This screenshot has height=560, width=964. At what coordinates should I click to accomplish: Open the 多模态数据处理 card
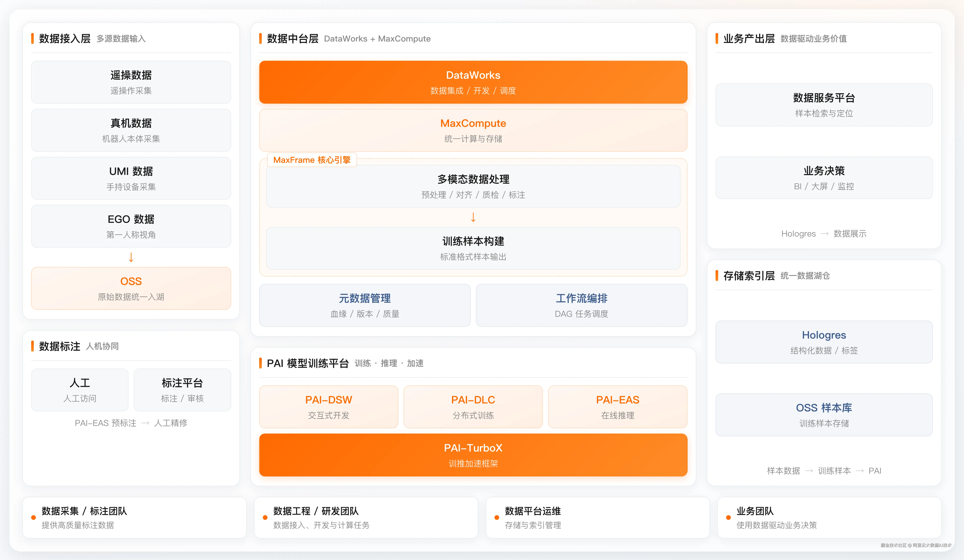coord(473,186)
